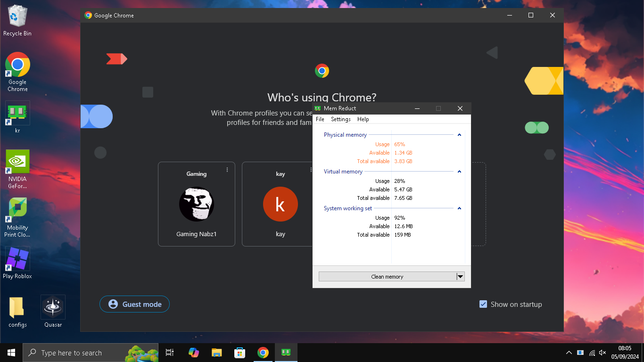Click the network Wi-Fi tray icon
This screenshot has height=362, width=644.
tap(592, 353)
